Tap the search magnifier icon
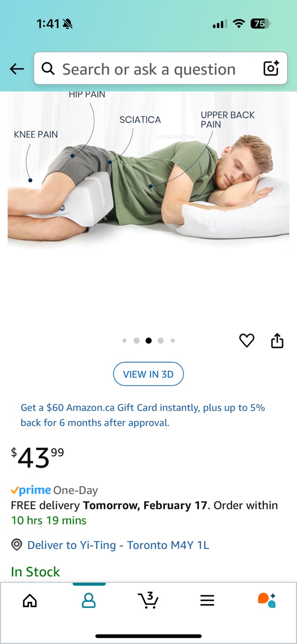This screenshot has width=297, height=644. [48, 68]
